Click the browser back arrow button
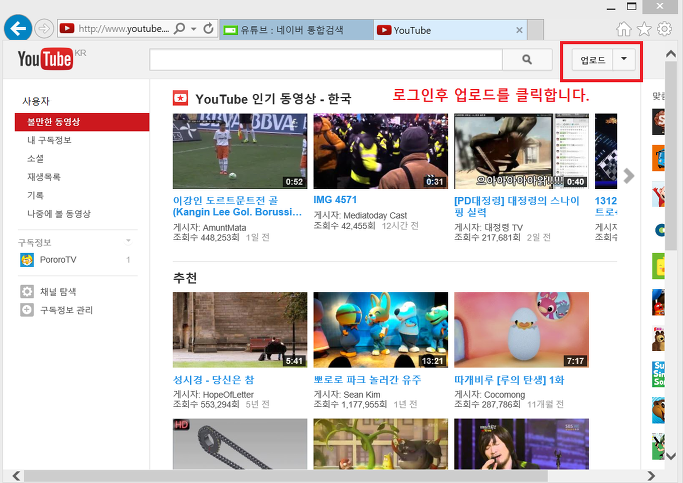This screenshot has height=483, width=683. [x=18, y=29]
